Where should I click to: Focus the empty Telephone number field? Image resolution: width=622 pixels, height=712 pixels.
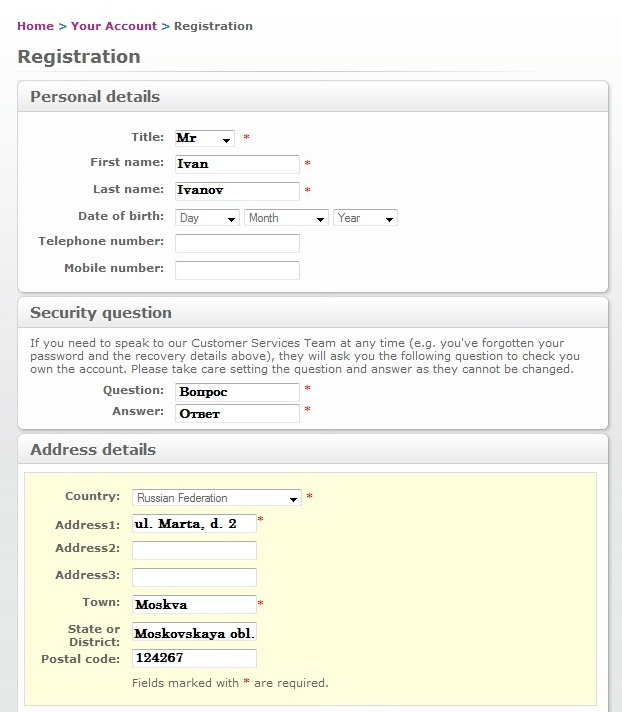click(x=237, y=243)
